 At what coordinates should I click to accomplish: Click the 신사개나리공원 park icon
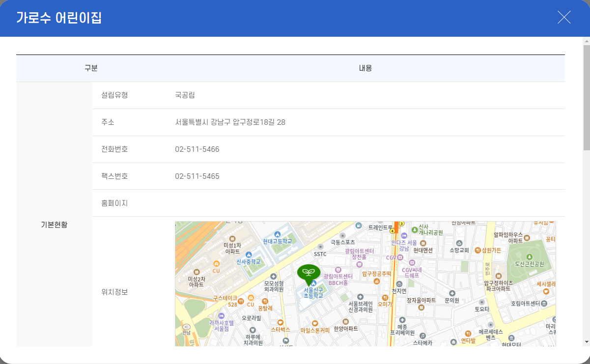click(x=415, y=229)
